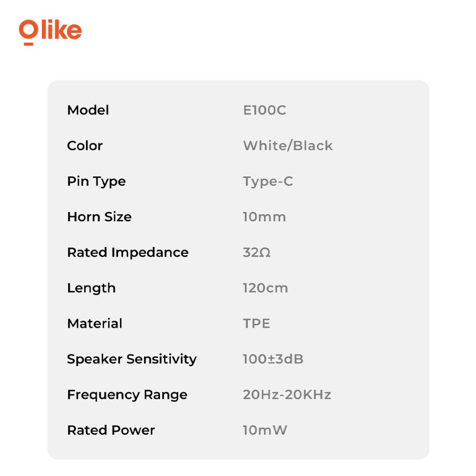The width and height of the screenshot is (476, 476).
Task: Select the 100±3dB sensitivity value
Action: 273,359
